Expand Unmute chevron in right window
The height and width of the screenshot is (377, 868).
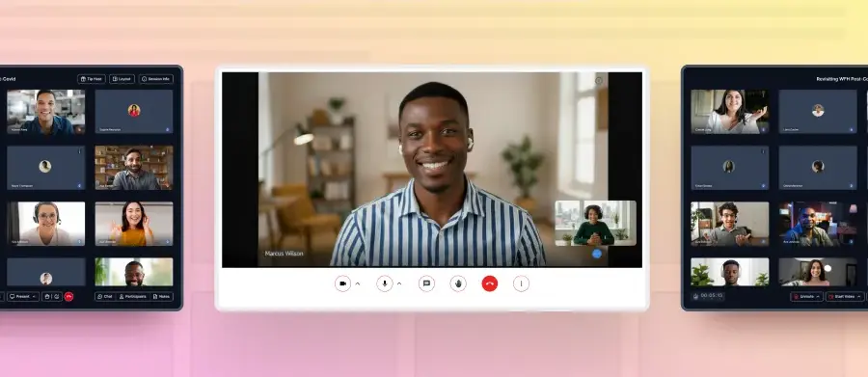tap(819, 297)
